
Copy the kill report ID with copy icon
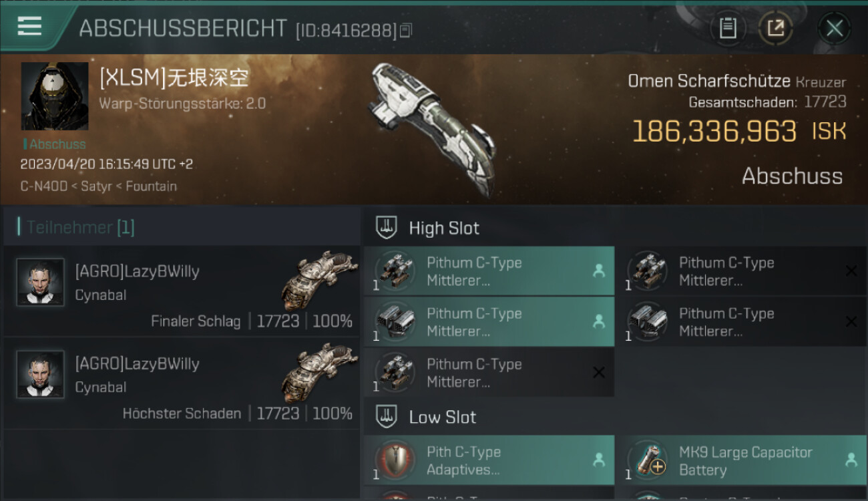click(x=406, y=30)
